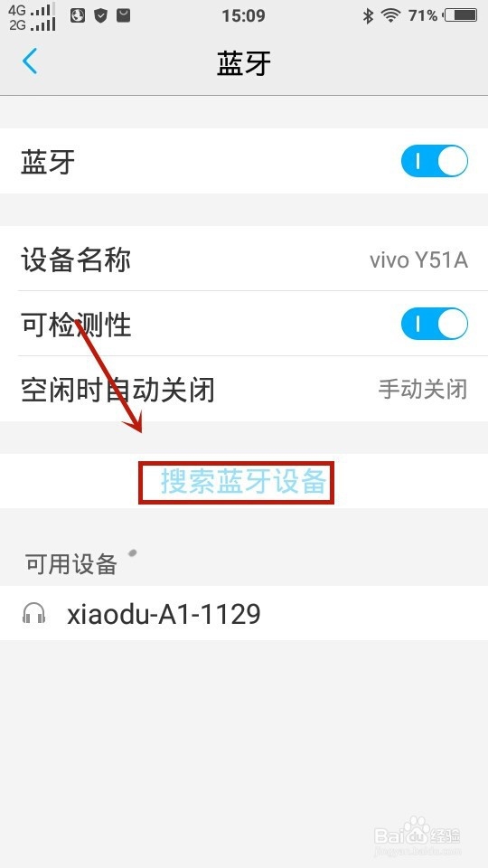Turn off the 蓝牙 switch
The height and width of the screenshot is (868, 488).
point(435,161)
